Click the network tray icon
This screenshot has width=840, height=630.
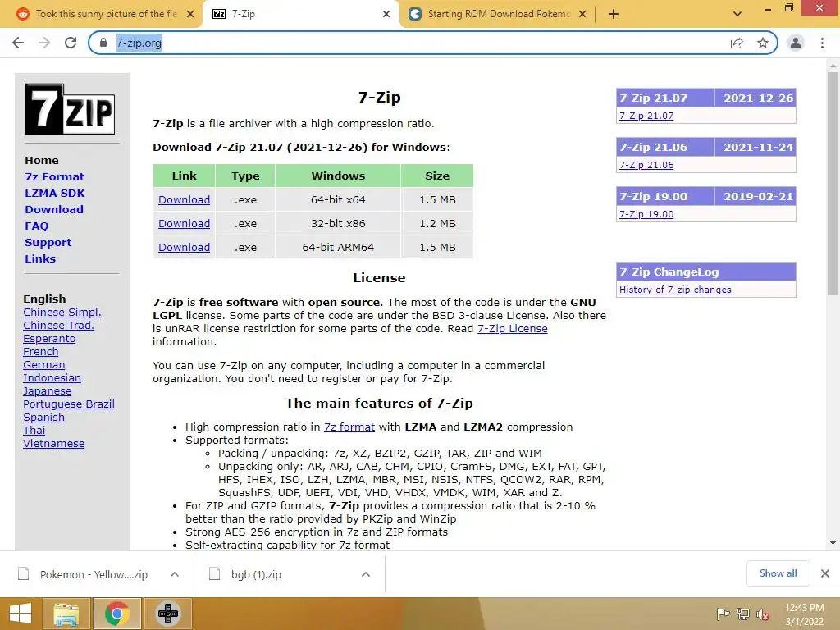(742, 614)
